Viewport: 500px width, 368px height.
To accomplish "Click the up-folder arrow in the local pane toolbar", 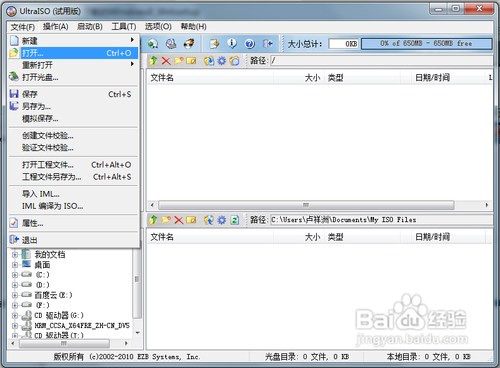I will (153, 220).
